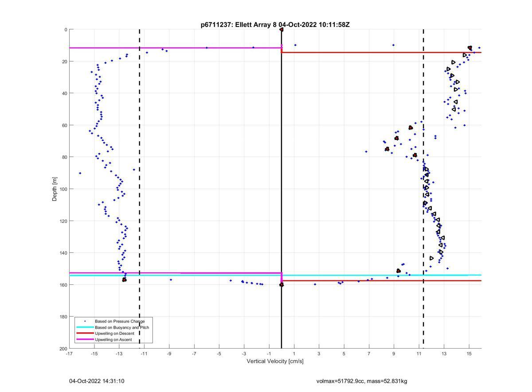Image resolution: width=532 pixels, height=392 pixels.
Task: Click the depth-axis tick label '0'
Action: [66, 30]
